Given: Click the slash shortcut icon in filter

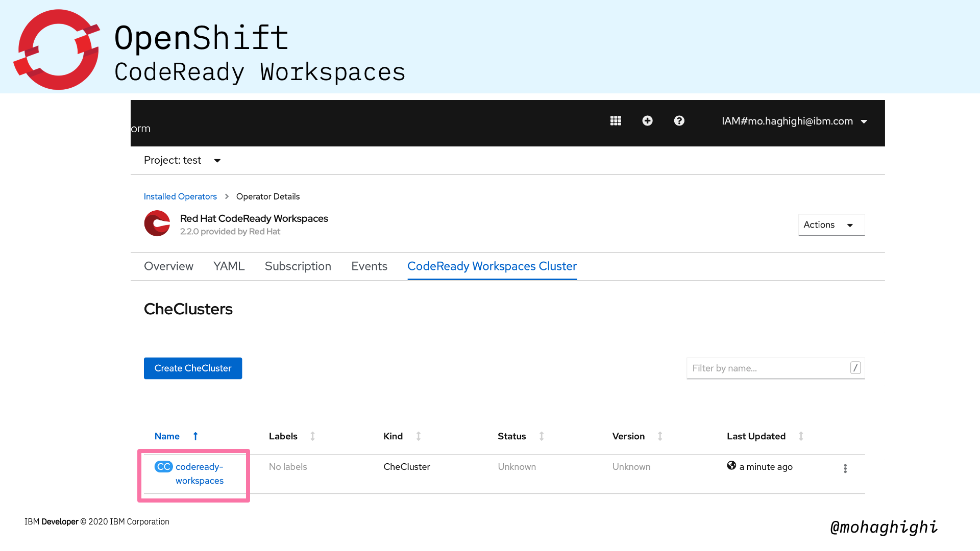Looking at the screenshot, I should point(855,368).
